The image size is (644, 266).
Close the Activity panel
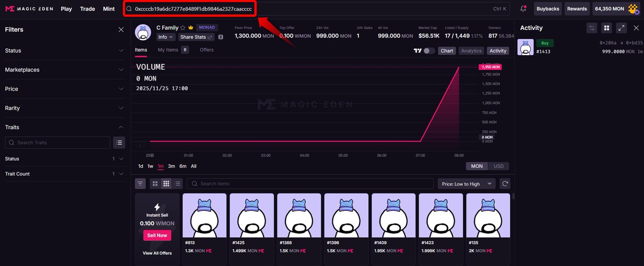(636, 28)
